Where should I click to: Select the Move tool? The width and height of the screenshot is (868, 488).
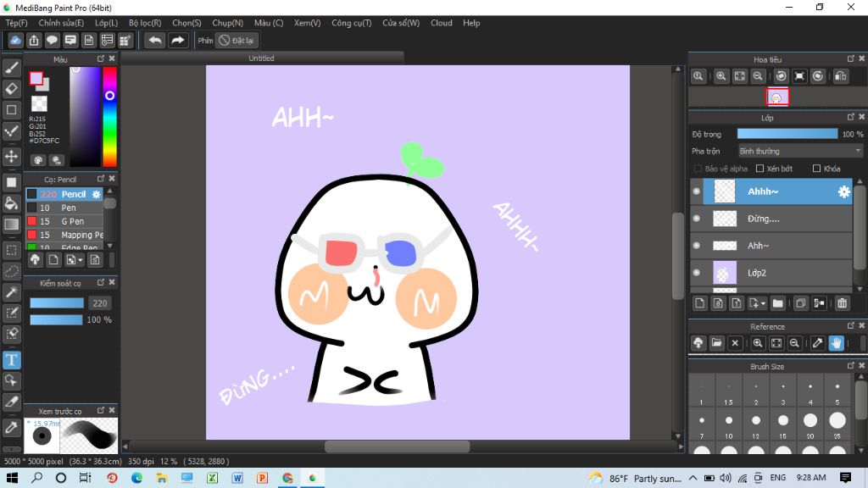(x=12, y=157)
